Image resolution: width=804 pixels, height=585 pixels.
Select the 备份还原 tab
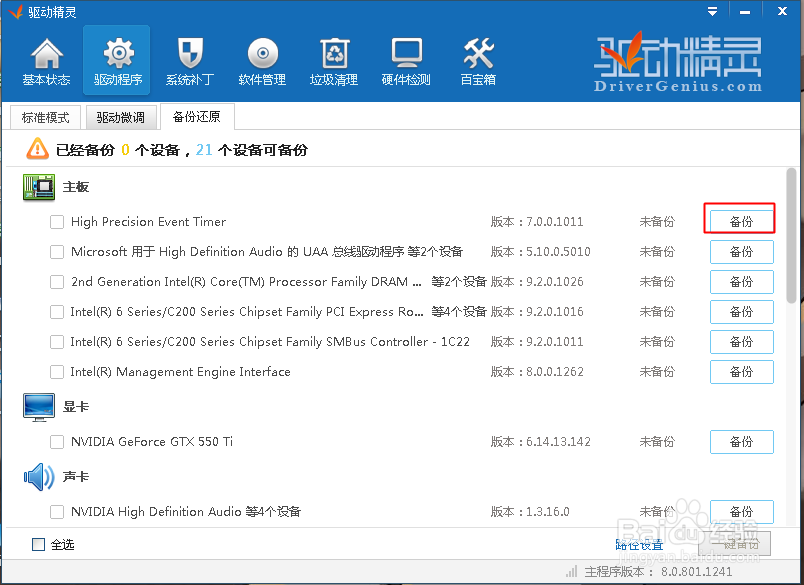point(197,116)
